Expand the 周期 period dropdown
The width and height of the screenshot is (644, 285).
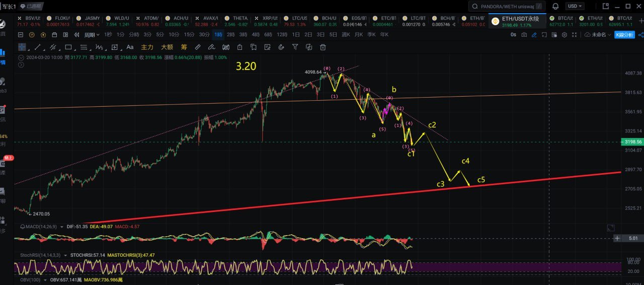(x=91, y=35)
